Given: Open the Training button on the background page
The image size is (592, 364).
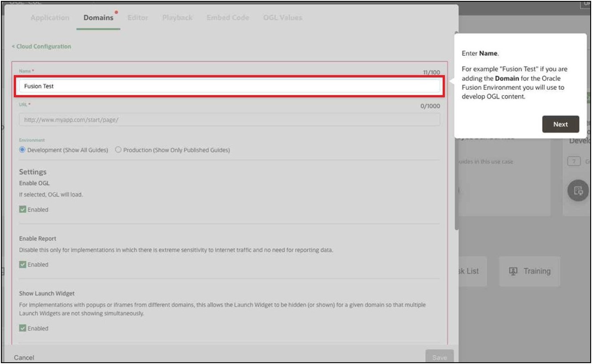Looking at the screenshot, I should pyautogui.click(x=529, y=271).
